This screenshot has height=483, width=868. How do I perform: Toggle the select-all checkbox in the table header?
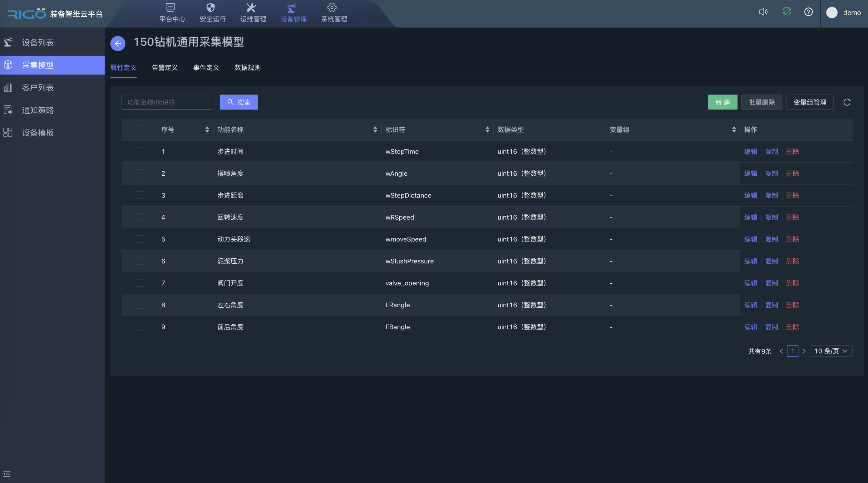tap(140, 129)
